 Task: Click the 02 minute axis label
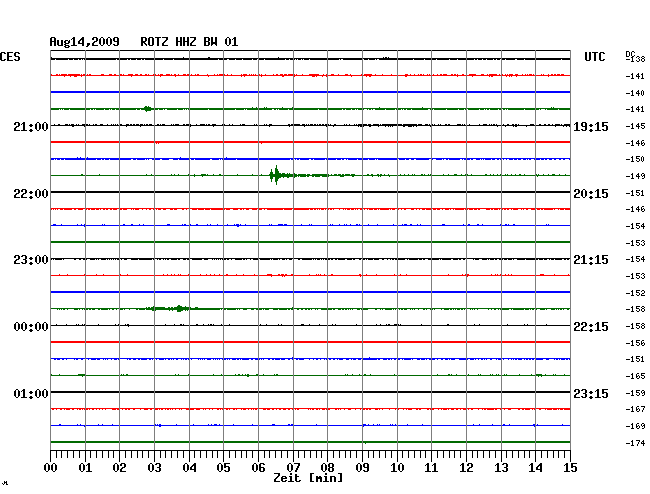click(119, 468)
